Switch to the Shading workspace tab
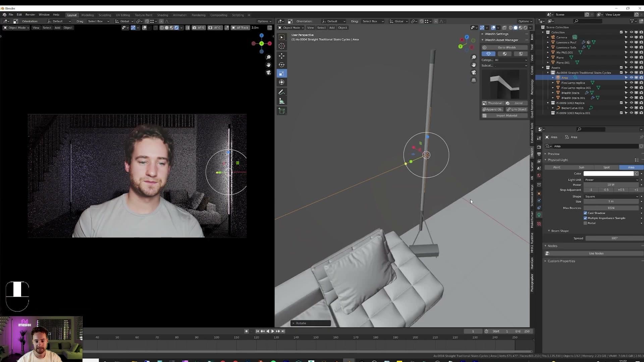The image size is (644, 362). click(x=163, y=15)
